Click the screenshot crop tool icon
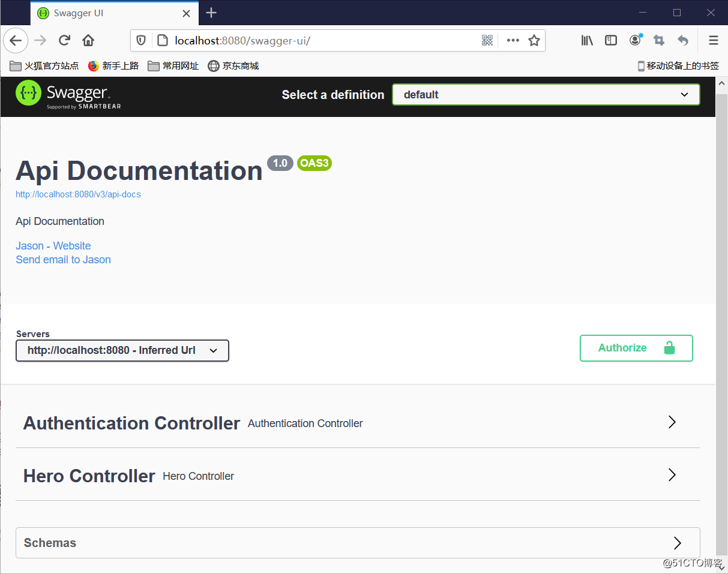The width and height of the screenshot is (728, 574). coord(659,40)
